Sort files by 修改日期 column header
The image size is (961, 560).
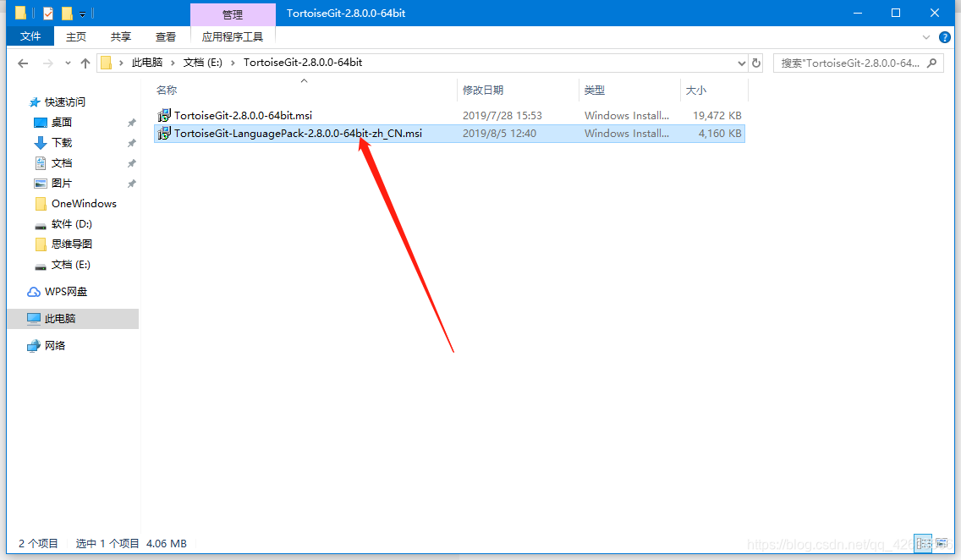pyautogui.click(x=483, y=90)
